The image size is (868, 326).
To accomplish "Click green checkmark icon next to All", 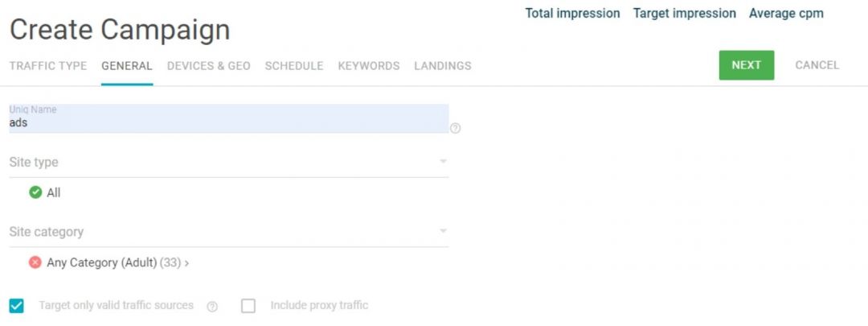I will pyautogui.click(x=35, y=192).
